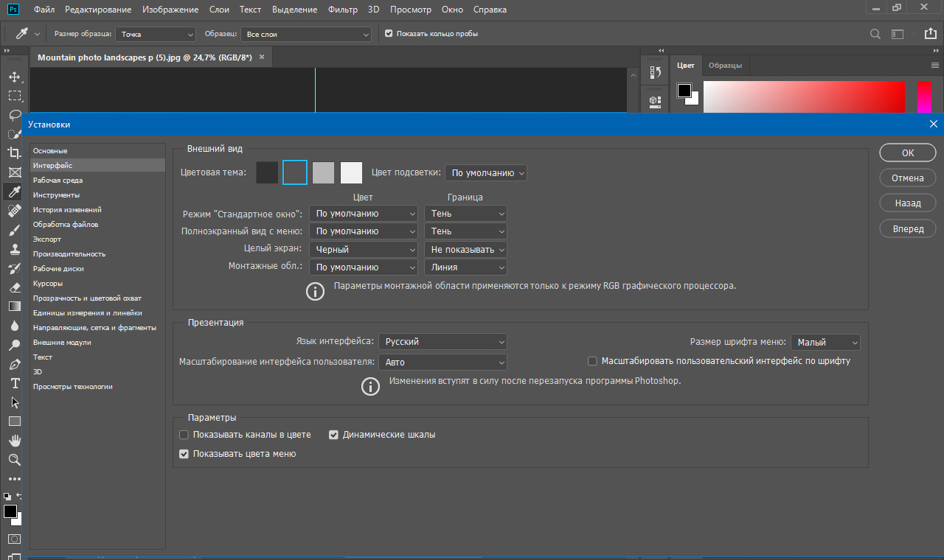Select the Spot Healing Brush tool
Image resolution: width=944 pixels, height=560 pixels.
click(14, 211)
